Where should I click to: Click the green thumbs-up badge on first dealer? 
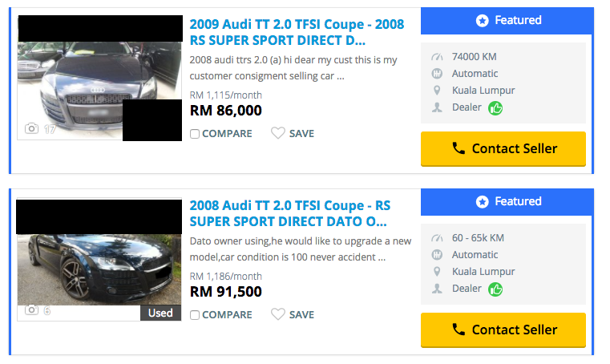click(x=496, y=107)
